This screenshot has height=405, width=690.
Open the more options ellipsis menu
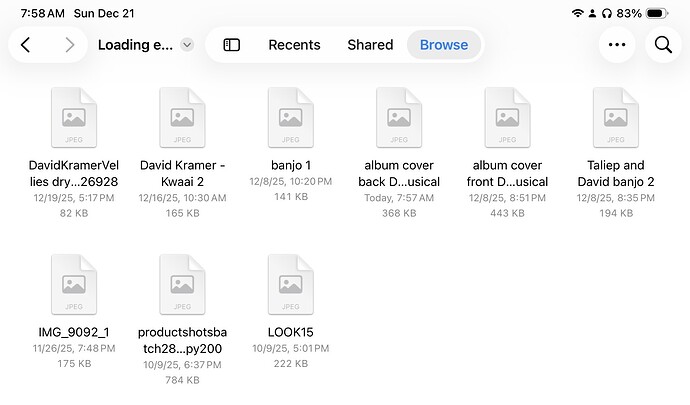pyautogui.click(x=617, y=45)
